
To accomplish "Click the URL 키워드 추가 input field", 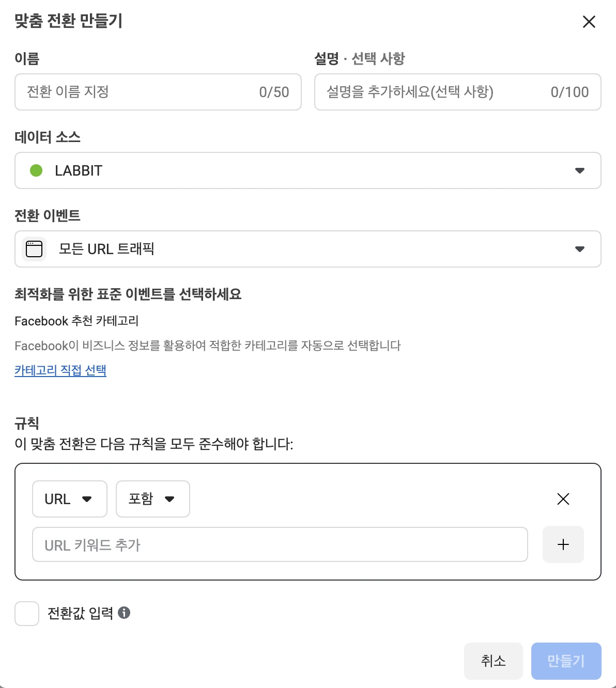I will click(x=280, y=544).
